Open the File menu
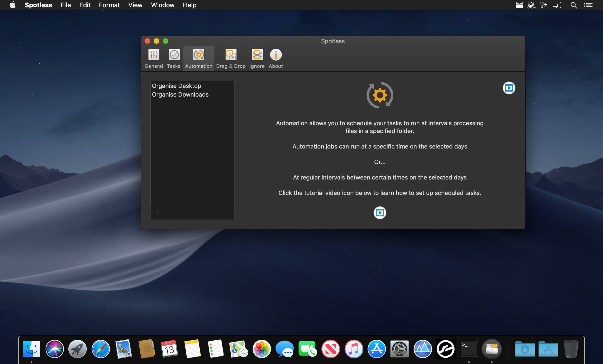Image resolution: width=603 pixels, height=364 pixels. tap(66, 5)
